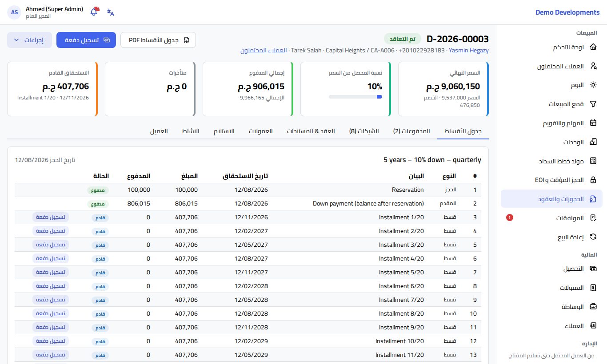Screen dimensions: 607x364
Task: Open the إعادة البيع refresh icon
Action: click(593, 237)
